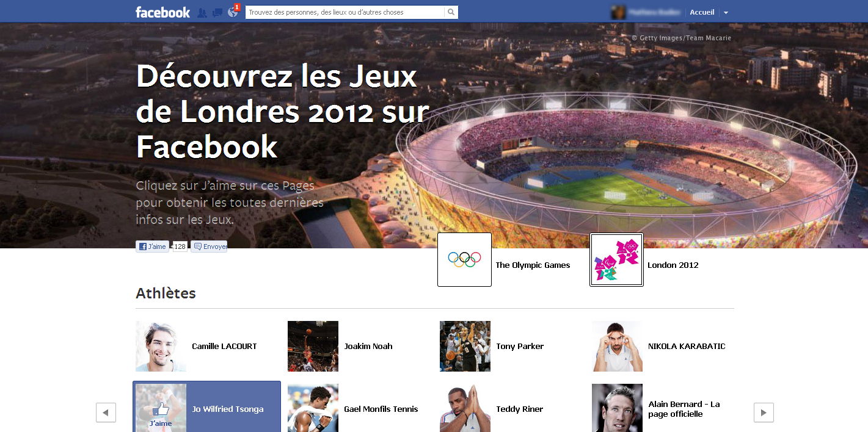This screenshot has width=868, height=432.
Task: Go to the Accueil menu item
Action: tap(702, 12)
